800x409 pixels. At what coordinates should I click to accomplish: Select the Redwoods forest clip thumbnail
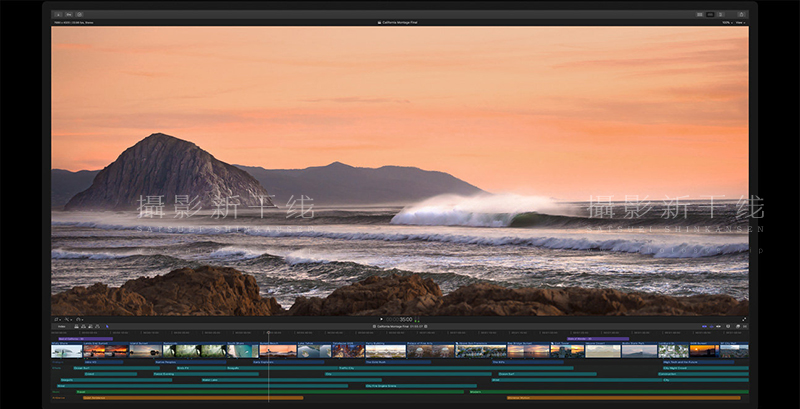click(194, 350)
